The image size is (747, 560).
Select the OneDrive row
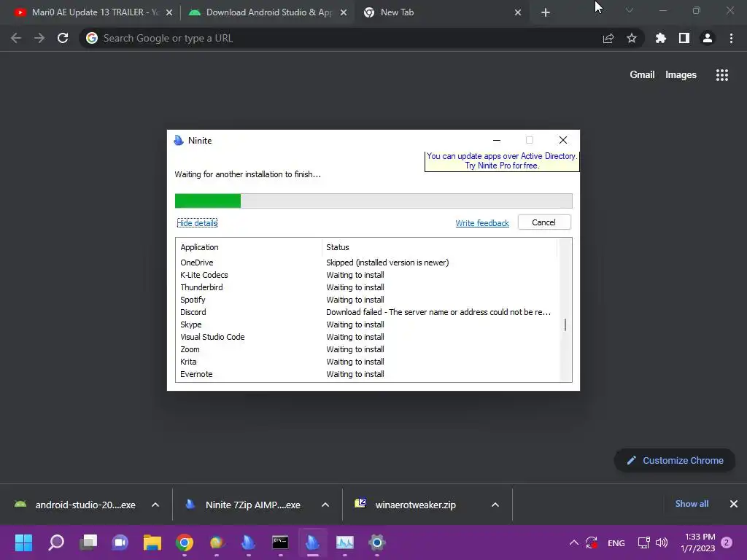366,262
